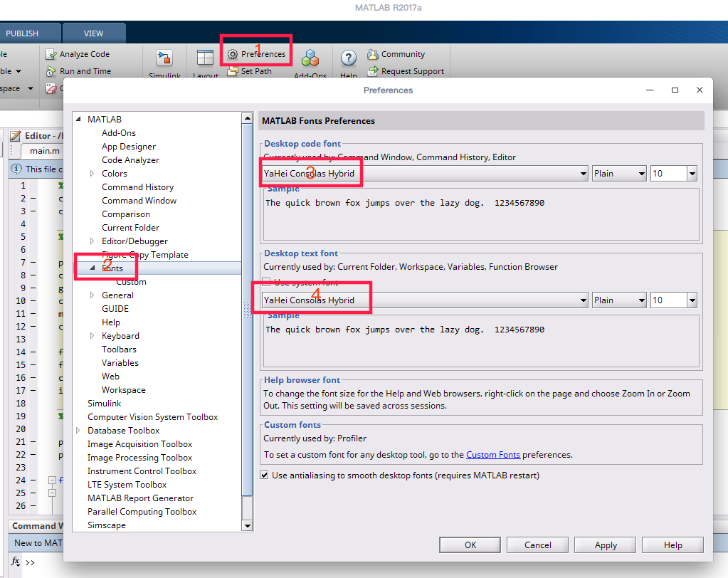
Task: Toggle the Use system font checkbox
Action: [266, 282]
